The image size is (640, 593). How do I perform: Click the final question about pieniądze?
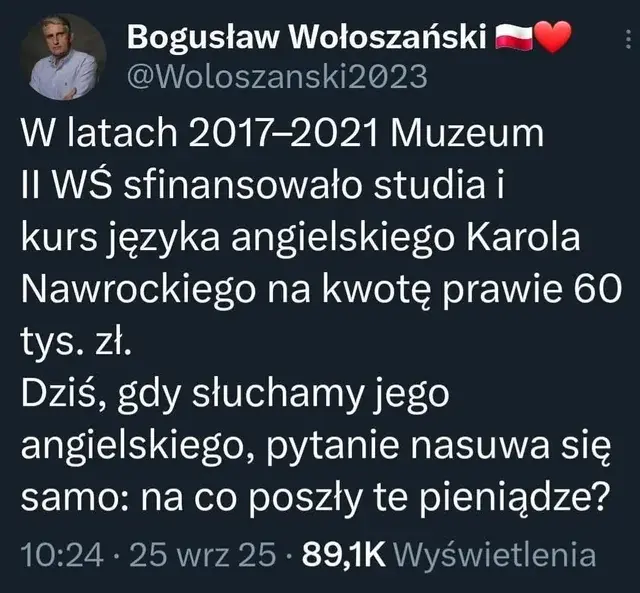373,500
